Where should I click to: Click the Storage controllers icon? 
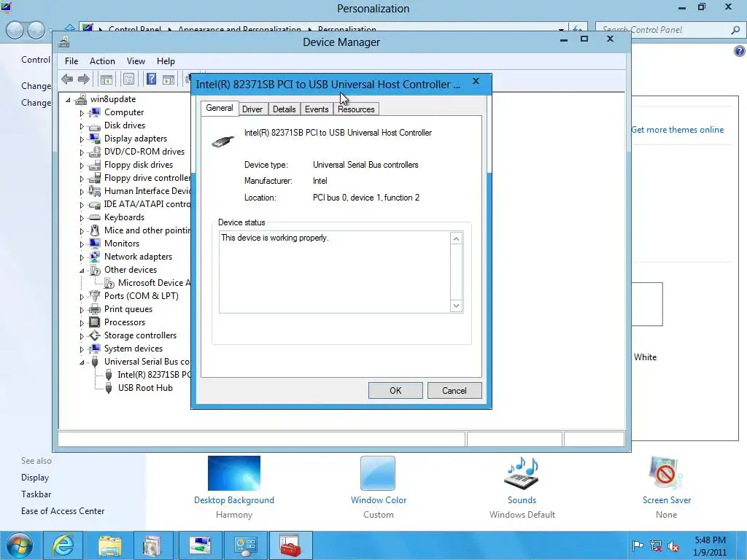point(95,335)
